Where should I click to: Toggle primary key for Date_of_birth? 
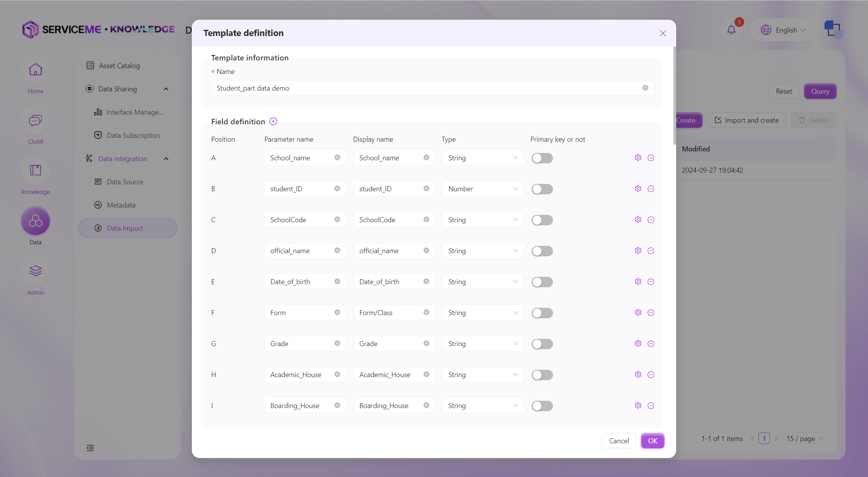(x=542, y=282)
